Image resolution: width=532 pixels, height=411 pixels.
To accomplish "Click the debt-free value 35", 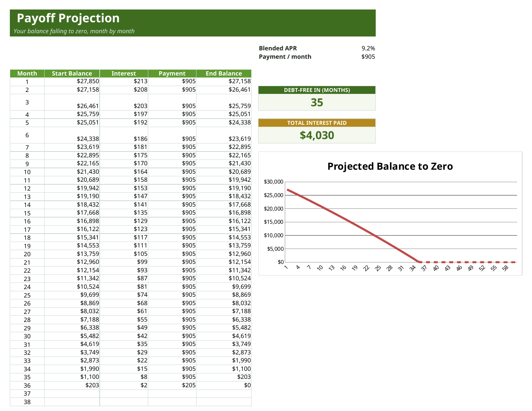I will coord(317,103).
